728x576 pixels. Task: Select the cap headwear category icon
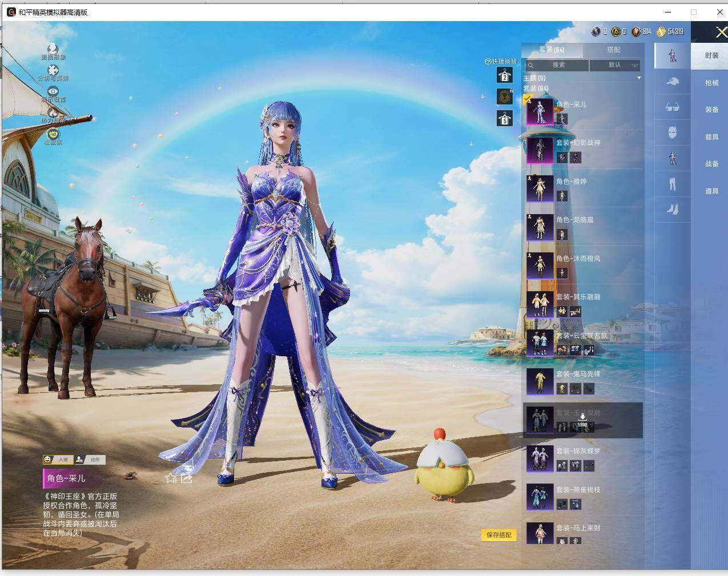(x=673, y=82)
